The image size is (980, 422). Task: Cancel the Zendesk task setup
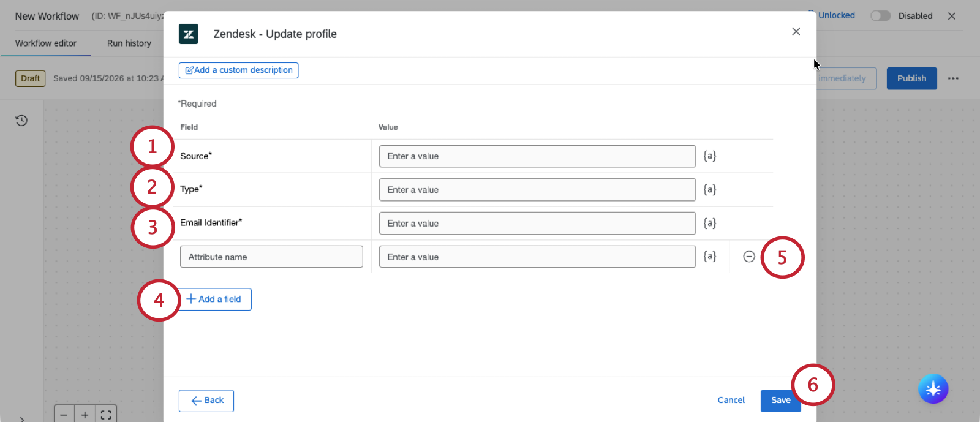point(731,400)
